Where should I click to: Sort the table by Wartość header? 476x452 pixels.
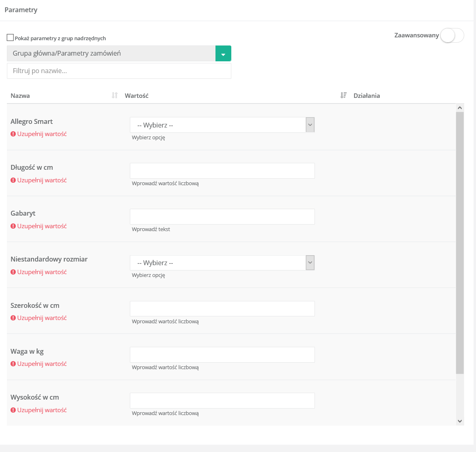pyautogui.click(x=137, y=96)
